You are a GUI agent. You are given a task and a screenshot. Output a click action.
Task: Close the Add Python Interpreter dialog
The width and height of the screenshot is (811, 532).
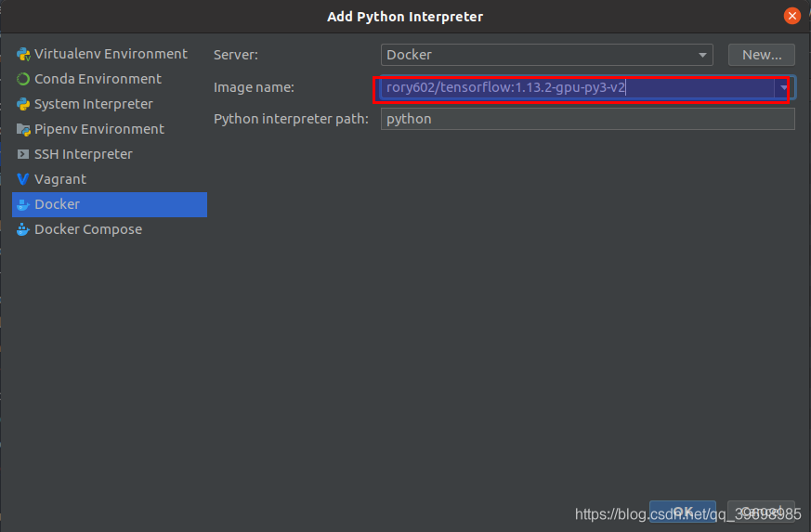pyautogui.click(x=791, y=16)
